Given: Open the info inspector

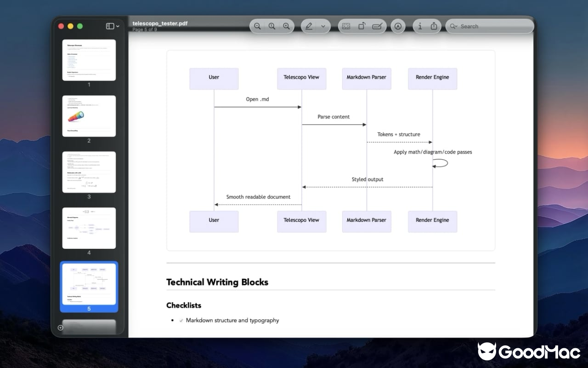Looking at the screenshot, I should point(420,26).
